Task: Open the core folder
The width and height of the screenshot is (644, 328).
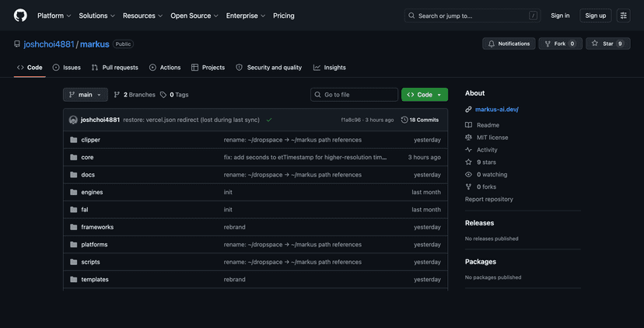Action: click(87, 157)
